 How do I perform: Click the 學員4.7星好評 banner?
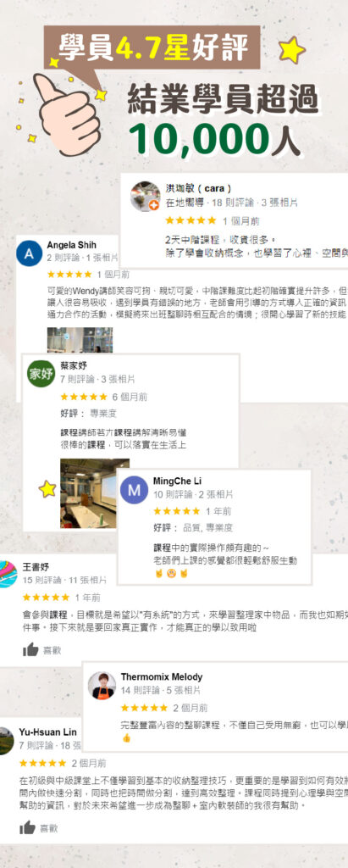point(152,47)
